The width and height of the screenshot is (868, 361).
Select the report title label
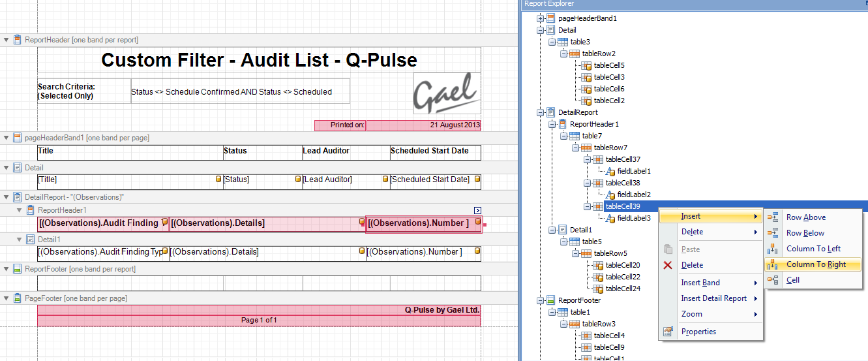click(x=259, y=60)
